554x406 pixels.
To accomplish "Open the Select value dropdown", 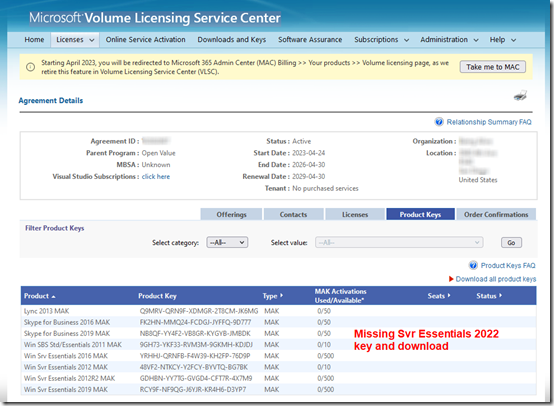I will [399, 242].
